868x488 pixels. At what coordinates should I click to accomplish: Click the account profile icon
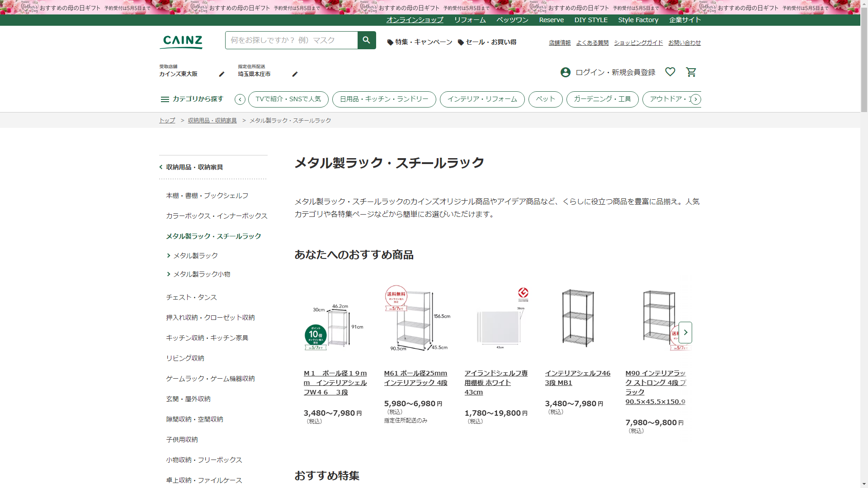[x=565, y=72]
